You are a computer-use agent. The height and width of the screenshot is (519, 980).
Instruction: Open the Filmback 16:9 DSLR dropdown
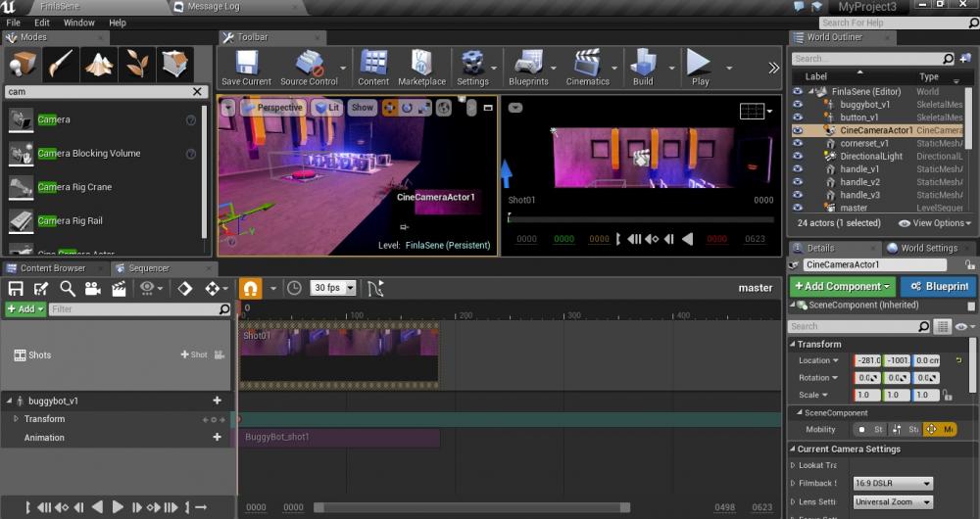click(893, 484)
